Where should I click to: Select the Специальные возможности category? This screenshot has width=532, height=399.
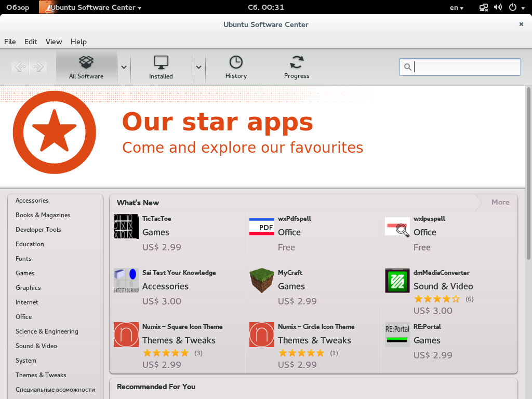click(x=55, y=390)
